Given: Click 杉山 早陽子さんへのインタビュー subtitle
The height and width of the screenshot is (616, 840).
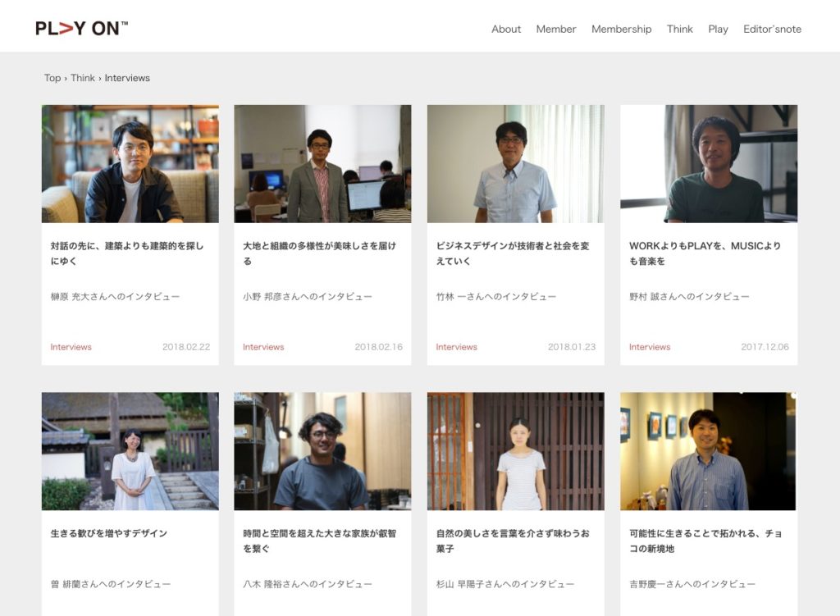Looking at the screenshot, I should pos(505,584).
